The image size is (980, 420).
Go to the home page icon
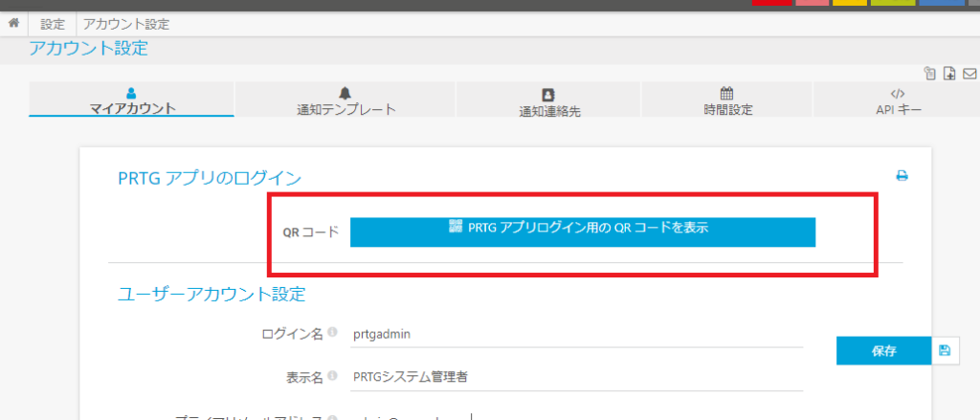click(13, 24)
